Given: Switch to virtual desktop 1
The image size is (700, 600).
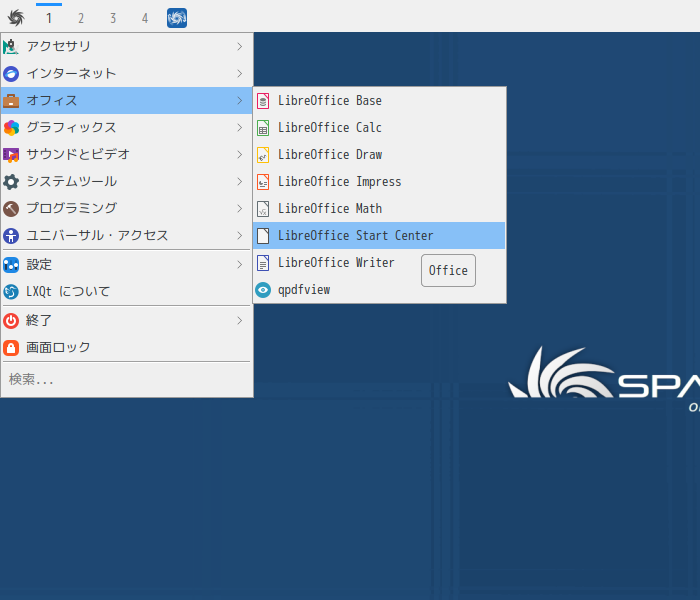Looking at the screenshot, I should click(49, 18).
